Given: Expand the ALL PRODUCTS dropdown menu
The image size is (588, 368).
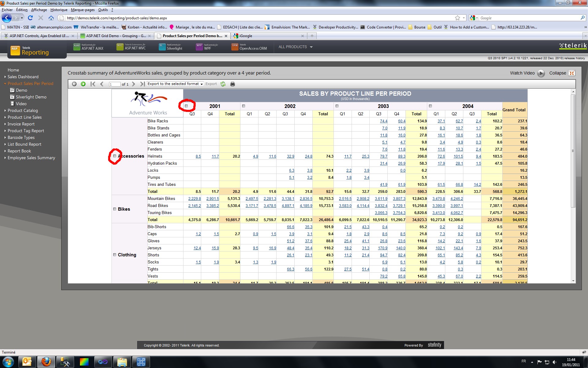Looking at the screenshot, I should click(295, 47).
